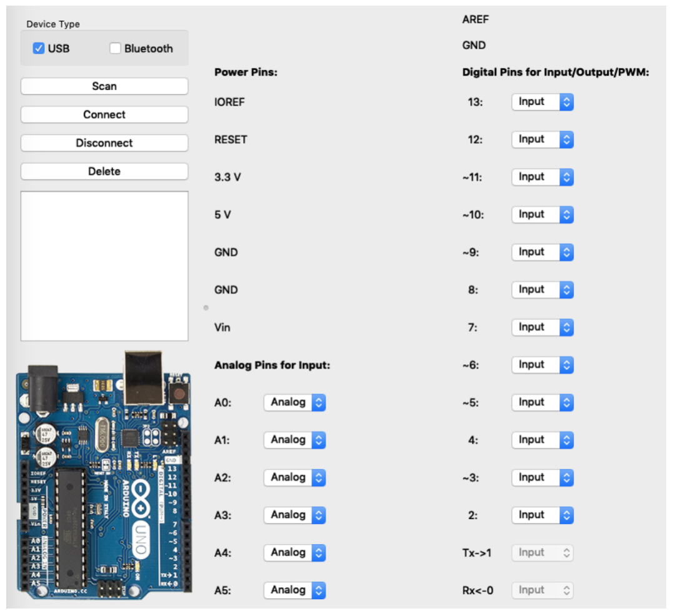
Task: Enable the USB device type checkbox
Action: 39,49
